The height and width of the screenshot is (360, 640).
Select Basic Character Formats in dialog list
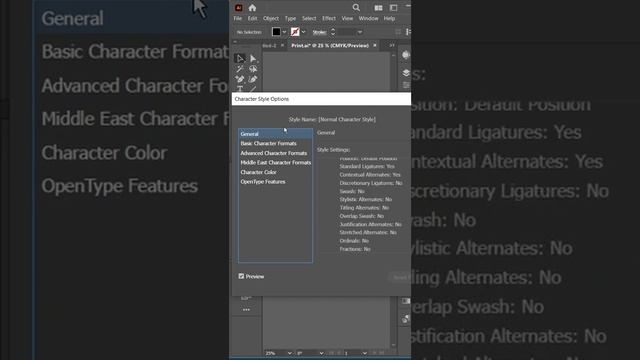276,144
